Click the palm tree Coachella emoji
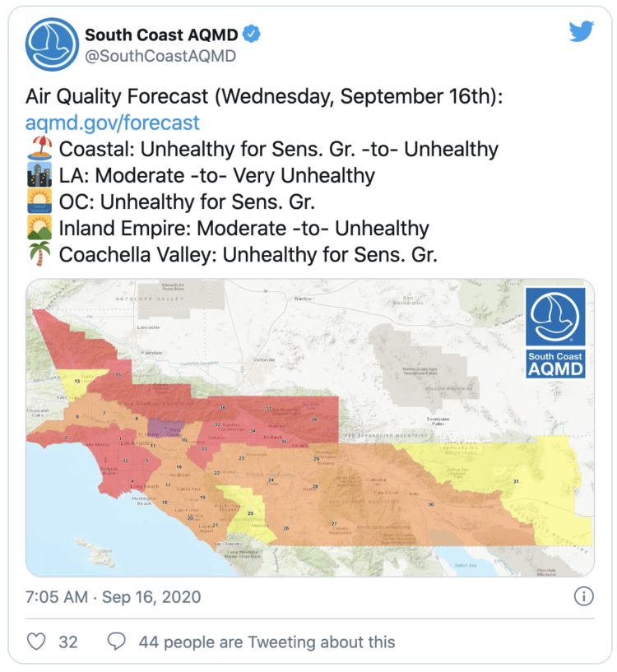The image size is (617, 672). pos(39,255)
